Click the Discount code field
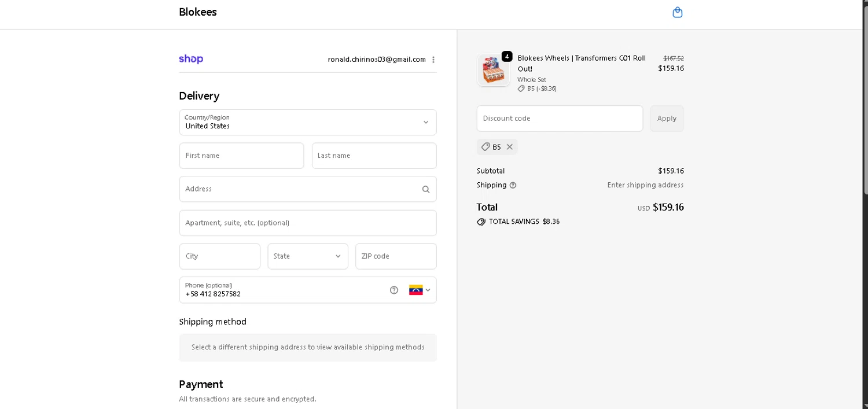The width and height of the screenshot is (868, 409). click(560, 119)
